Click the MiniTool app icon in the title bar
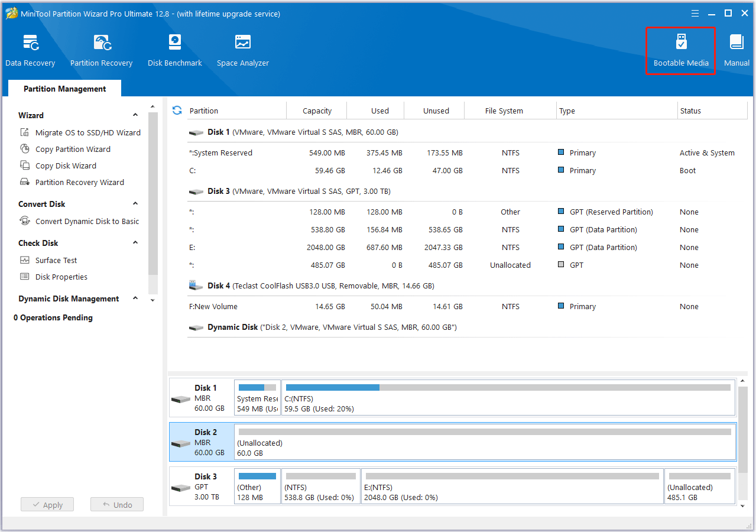The image size is (756, 532). click(12, 14)
